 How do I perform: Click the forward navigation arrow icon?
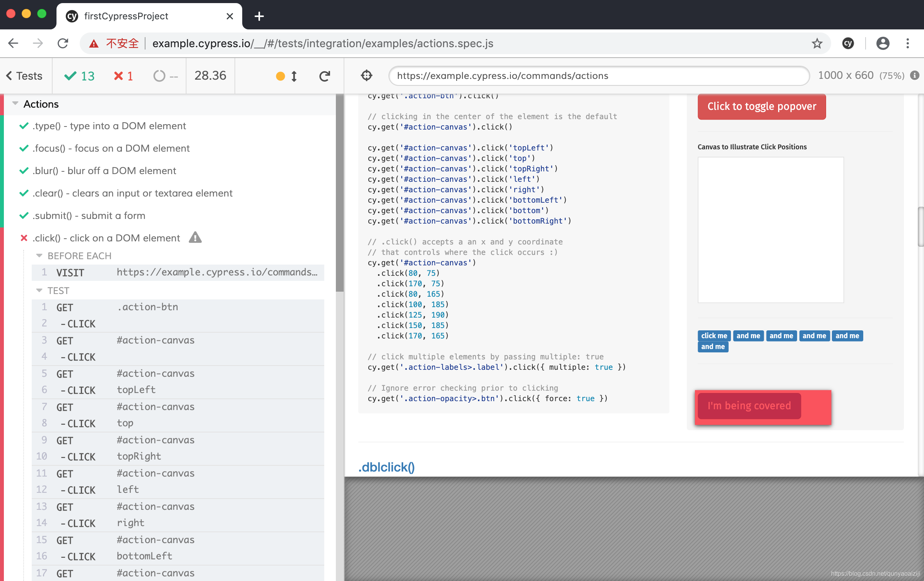point(38,43)
